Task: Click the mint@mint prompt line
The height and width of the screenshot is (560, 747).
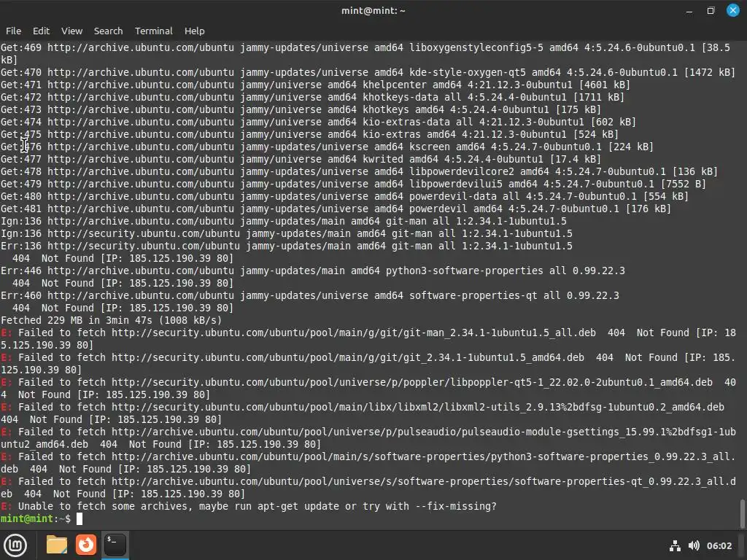Action: pos(42,518)
